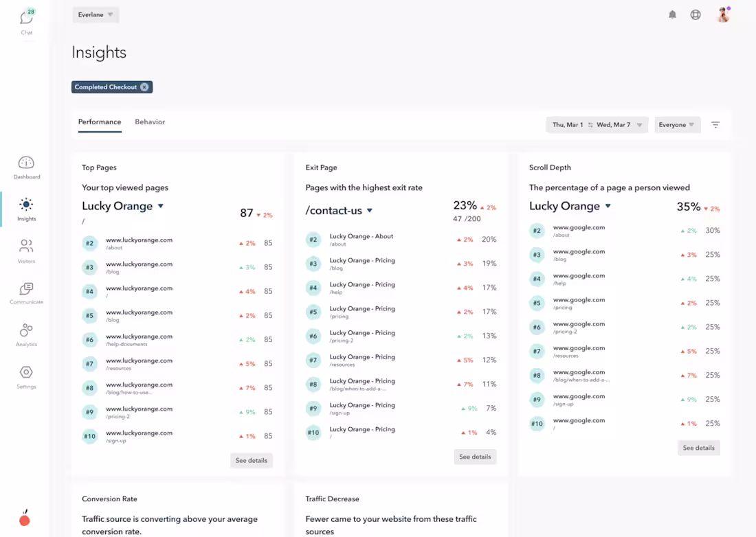
Task: Click the #10 rank badge in Scroll Depth
Action: pos(537,424)
